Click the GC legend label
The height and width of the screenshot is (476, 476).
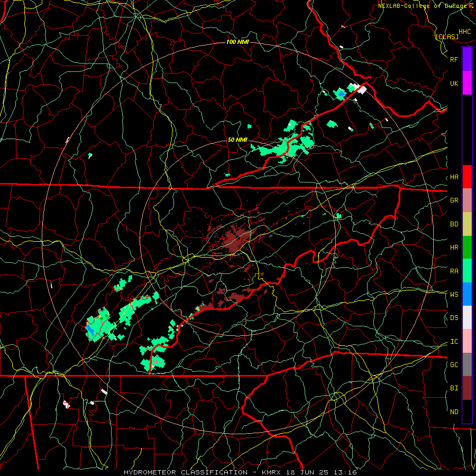(x=454, y=365)
